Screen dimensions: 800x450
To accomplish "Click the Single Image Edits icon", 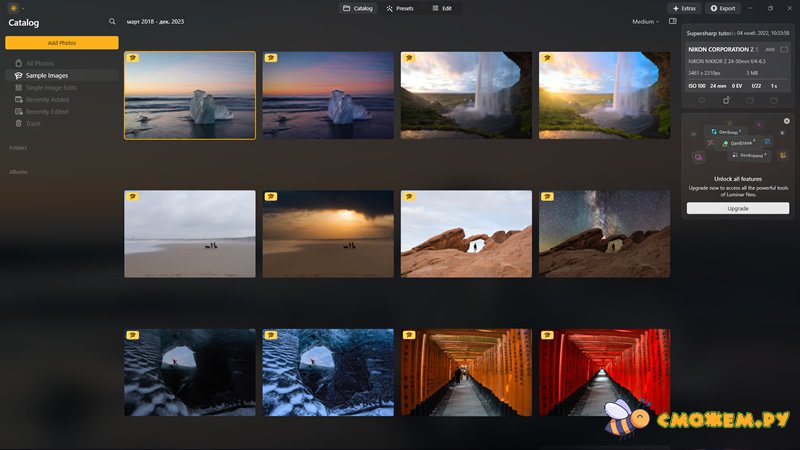I will pos(17,88).
